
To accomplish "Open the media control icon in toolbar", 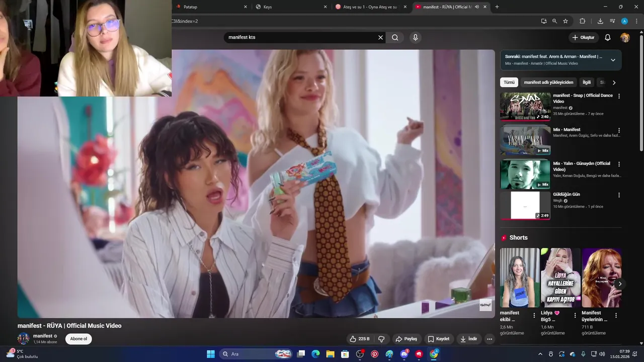I will pyautogui.click(x=612, y=21).
